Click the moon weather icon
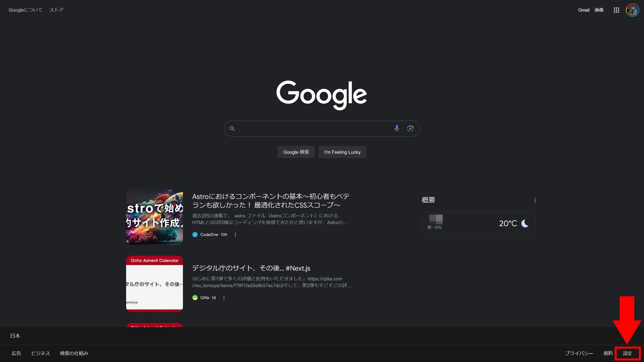644x362 pixels. (525, 223)
